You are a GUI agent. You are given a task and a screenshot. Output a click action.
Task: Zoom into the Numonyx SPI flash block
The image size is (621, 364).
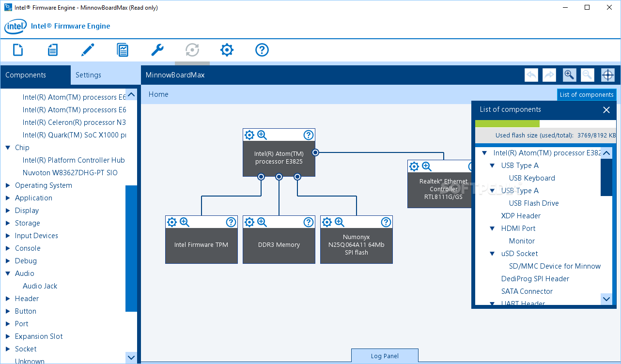(340, 222)
